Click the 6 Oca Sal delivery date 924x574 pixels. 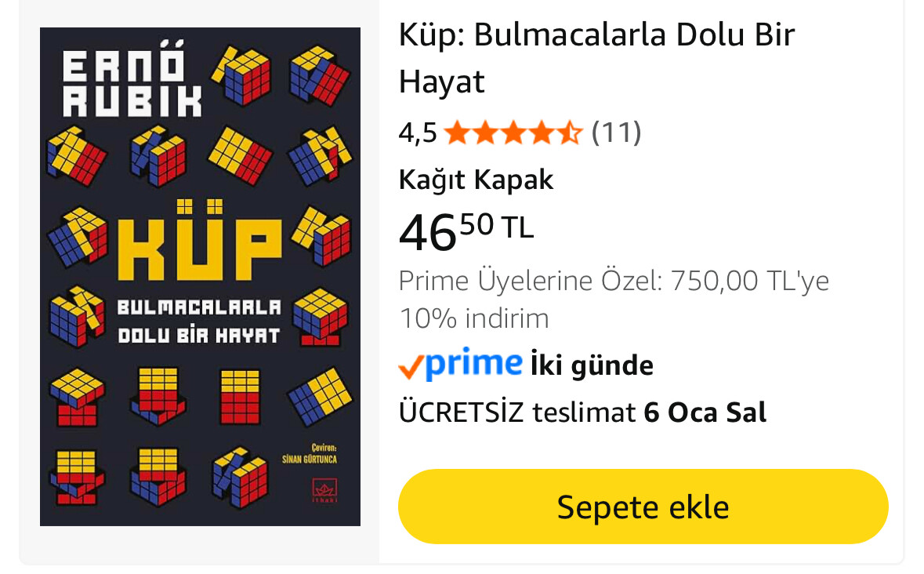(705, 412)
